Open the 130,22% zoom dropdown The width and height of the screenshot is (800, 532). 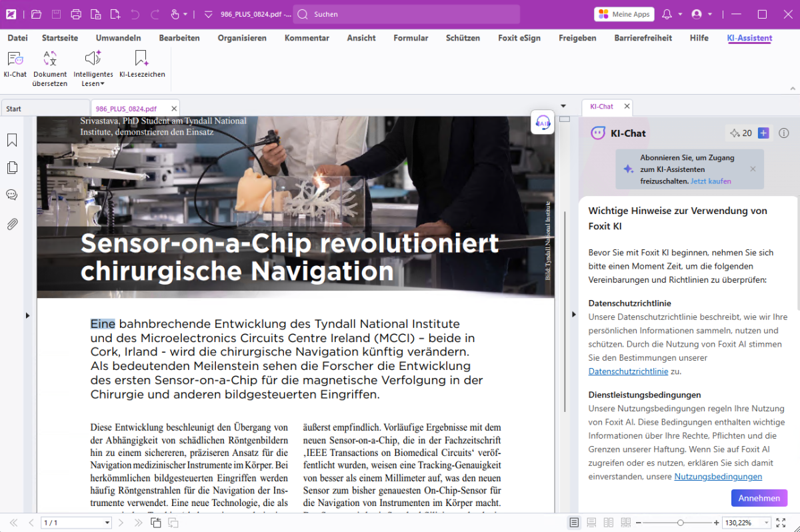[x=767, y=523]
